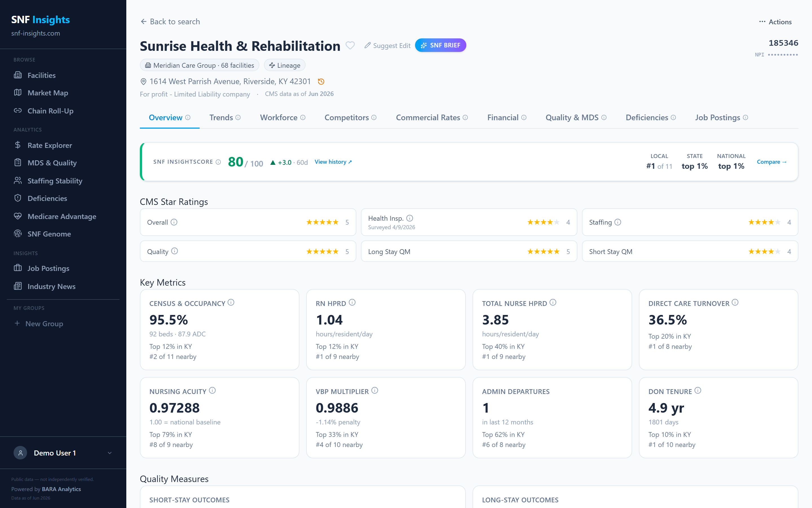Click the Quality rating info icon
The width and height of the screenshot is (812, 508).
coord(175,251)
